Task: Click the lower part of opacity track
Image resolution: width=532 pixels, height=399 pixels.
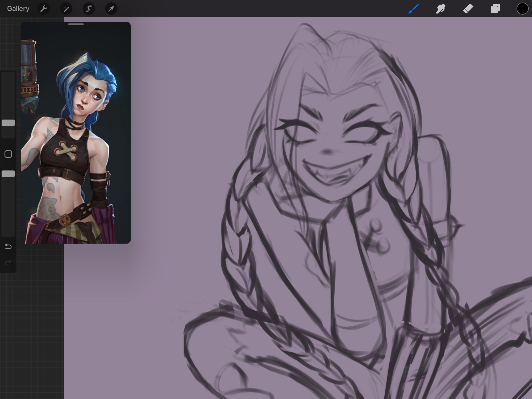Action: click(8, 208)
